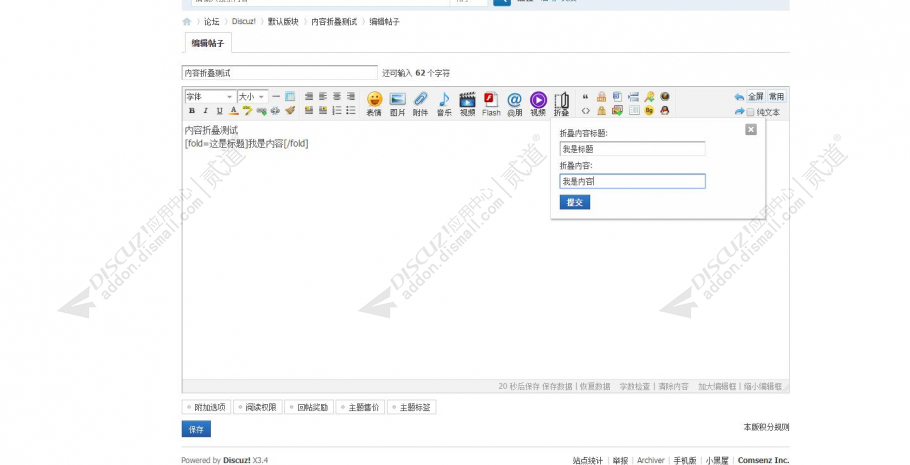Click 恢复数据 in editor status bar
Image resolution: width=910 pixels, height=465 pixels.
point(595,386)
